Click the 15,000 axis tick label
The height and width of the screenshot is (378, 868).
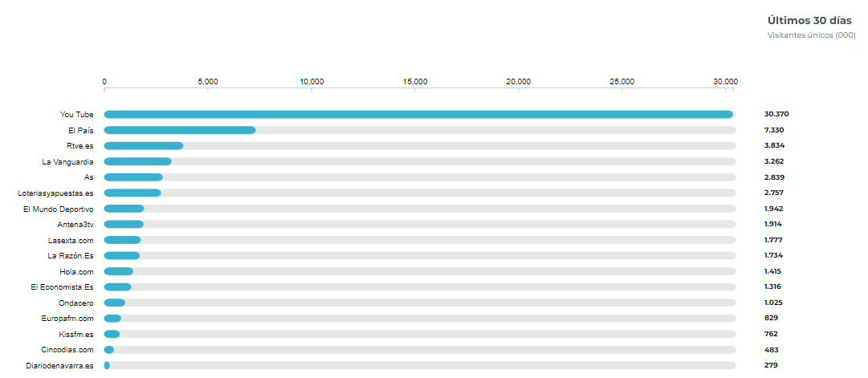pos(415,82)
